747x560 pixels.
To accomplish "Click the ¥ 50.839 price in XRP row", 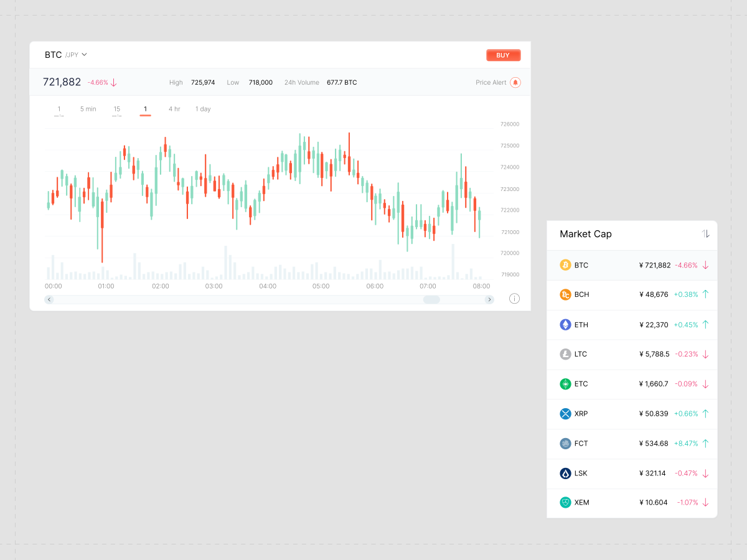I will pyautogui.click(x=654, y=414).
